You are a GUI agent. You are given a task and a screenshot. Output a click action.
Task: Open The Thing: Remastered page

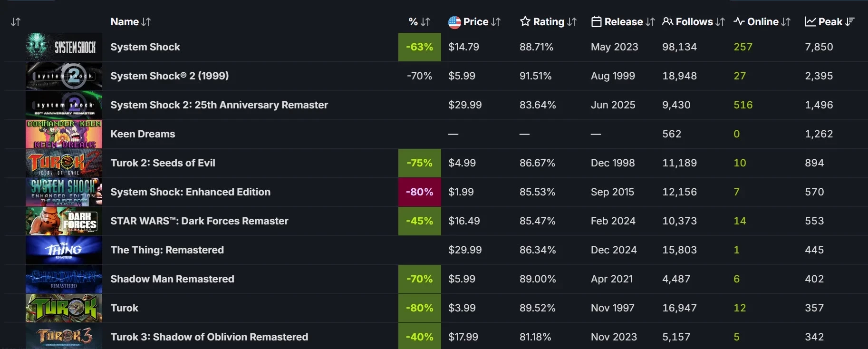pyautogui.click(x=167, y=250)
